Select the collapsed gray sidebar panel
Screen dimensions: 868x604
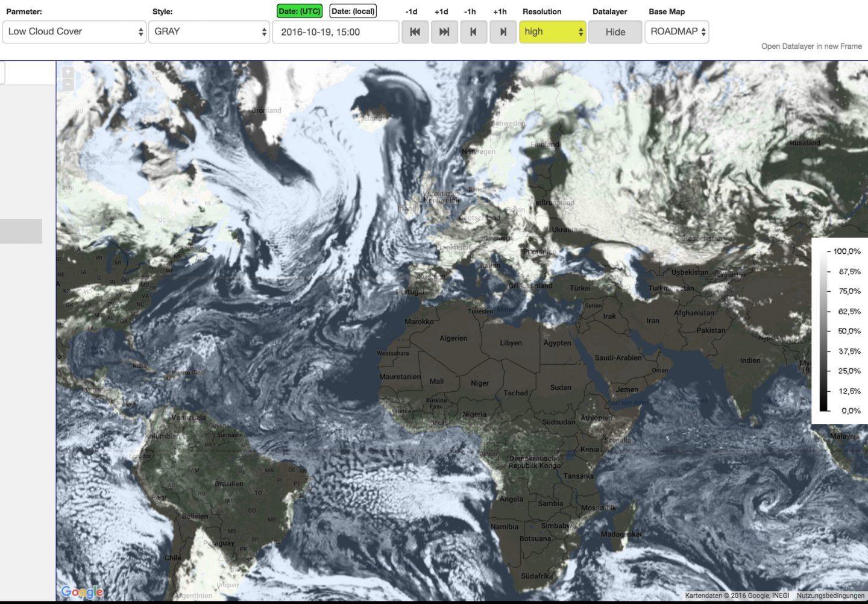tap(21, 230)
